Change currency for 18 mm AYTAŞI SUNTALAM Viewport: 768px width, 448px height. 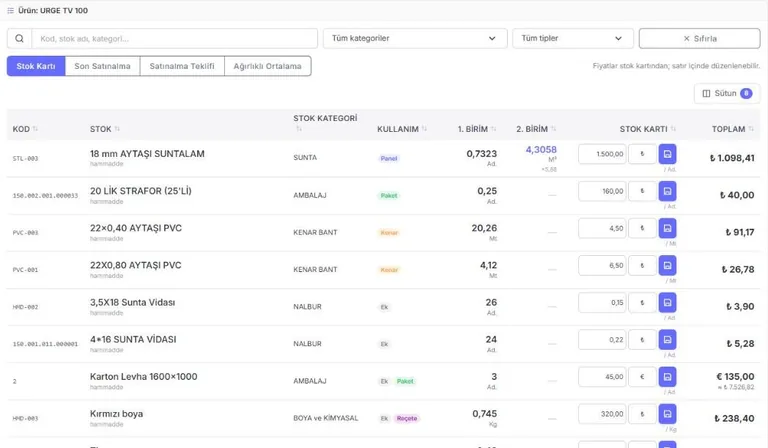642,154
